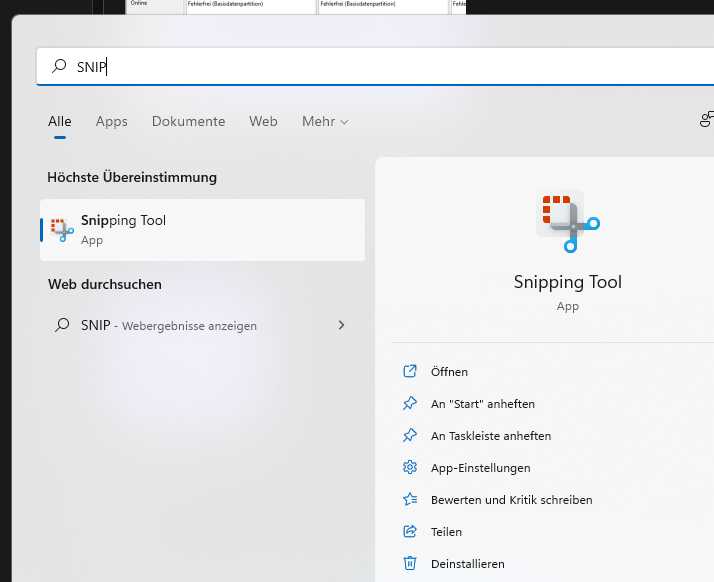
Task: Click the gear icon for App-Einstellungen
Action: pos(410,467)
